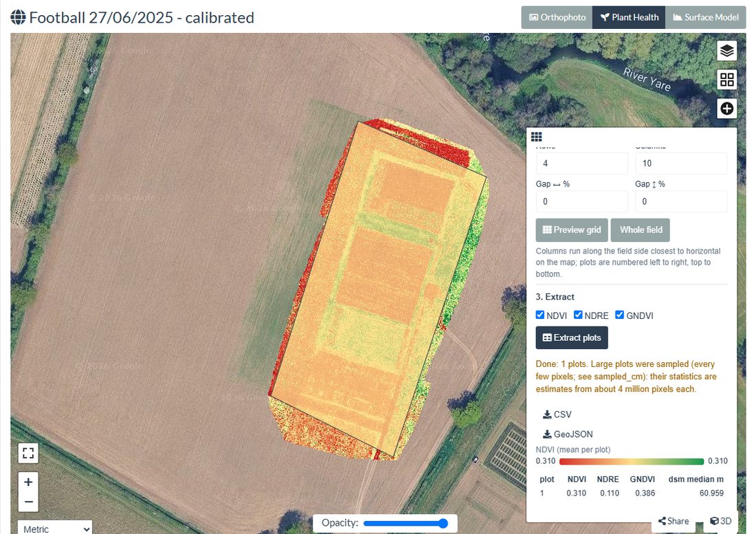Click the Share button

click(674, 521)
